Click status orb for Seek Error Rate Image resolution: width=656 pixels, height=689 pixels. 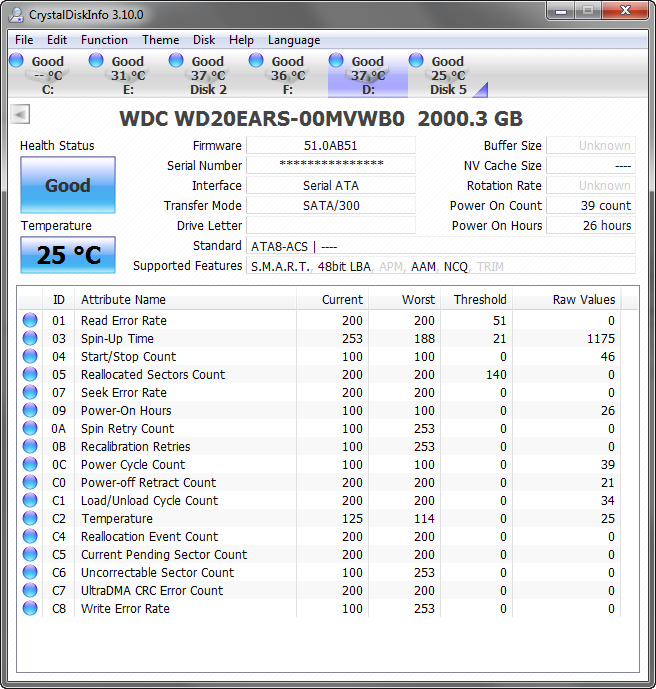[30, 392]
